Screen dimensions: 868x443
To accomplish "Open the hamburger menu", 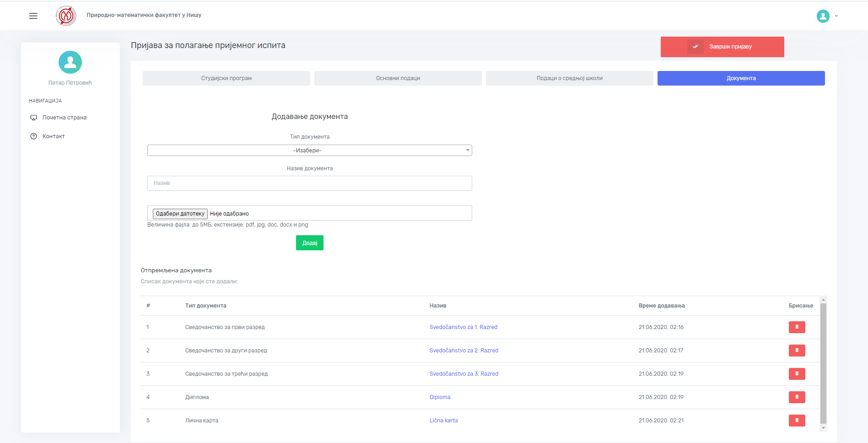I will click(x=33, y=16).
